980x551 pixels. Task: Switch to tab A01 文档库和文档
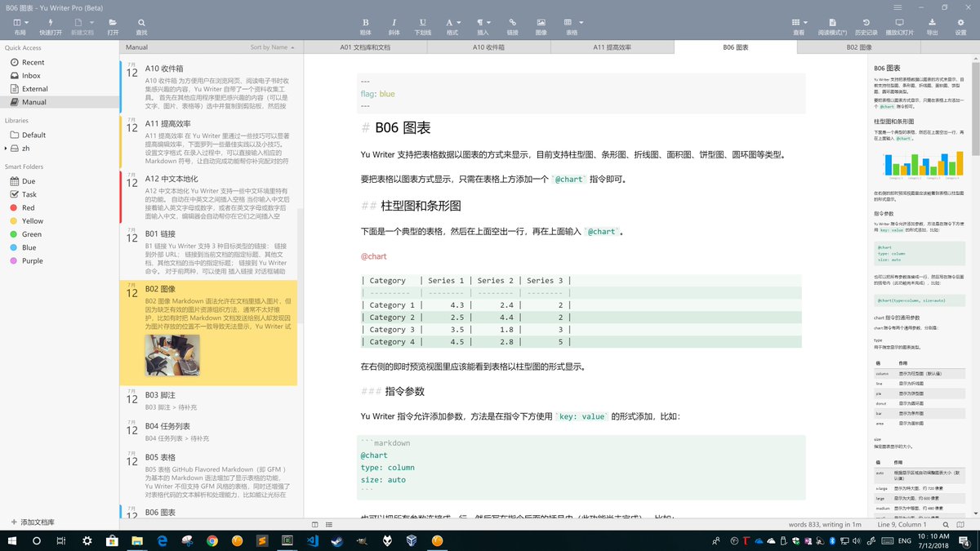[365, 47]
